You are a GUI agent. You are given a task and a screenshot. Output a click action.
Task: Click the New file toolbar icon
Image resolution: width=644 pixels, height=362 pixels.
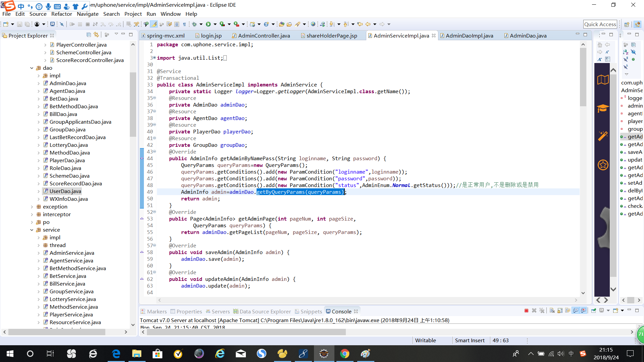pos(6,24)
